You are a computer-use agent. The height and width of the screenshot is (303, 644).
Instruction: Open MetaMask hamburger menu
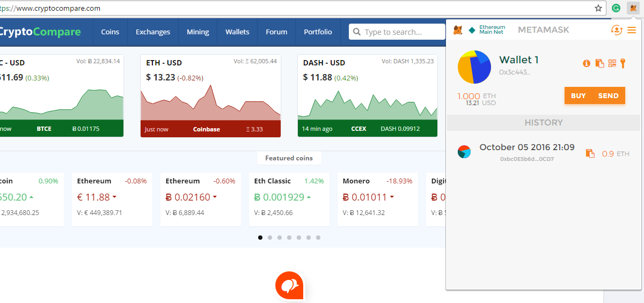(631, 30)
